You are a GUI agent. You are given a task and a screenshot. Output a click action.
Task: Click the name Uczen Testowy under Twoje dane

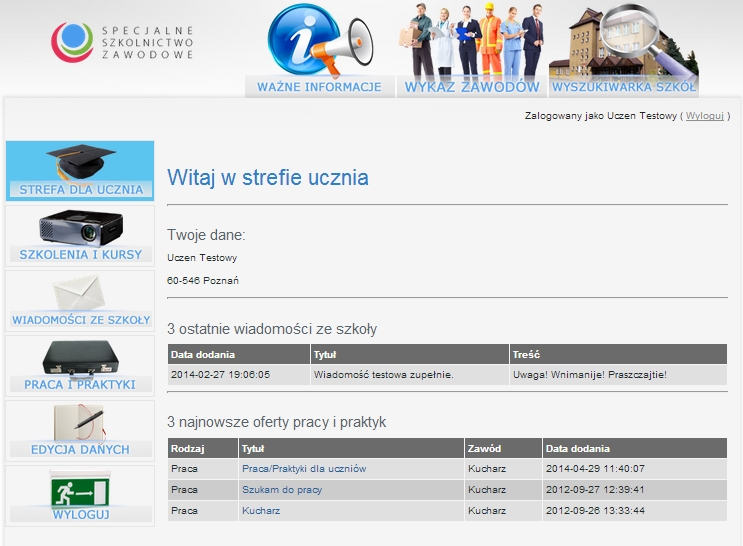(x=202, y=258)
